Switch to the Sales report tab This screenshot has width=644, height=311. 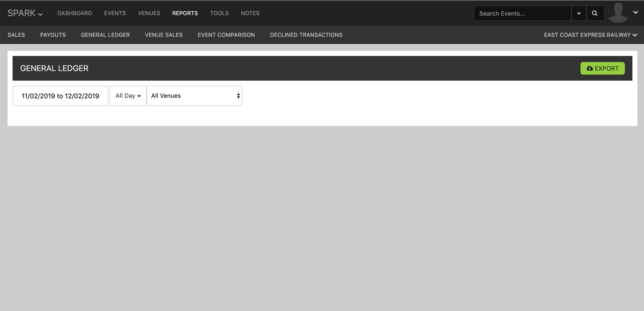(16, 35)
